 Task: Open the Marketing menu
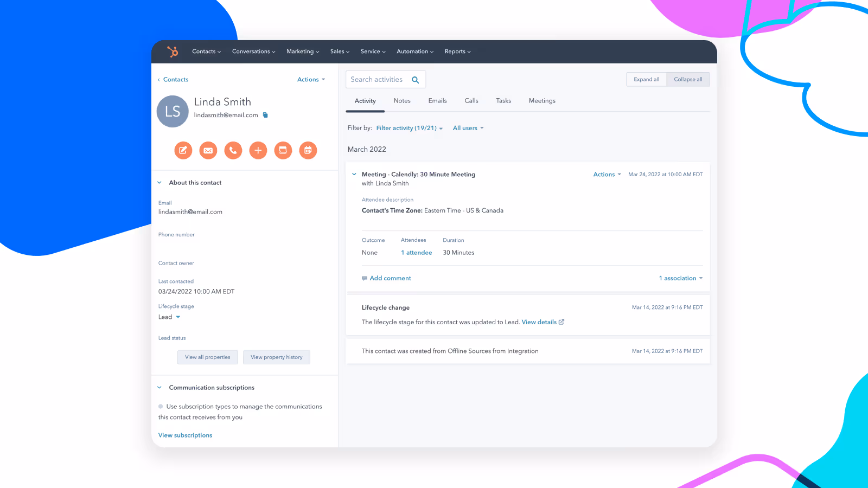303,52
